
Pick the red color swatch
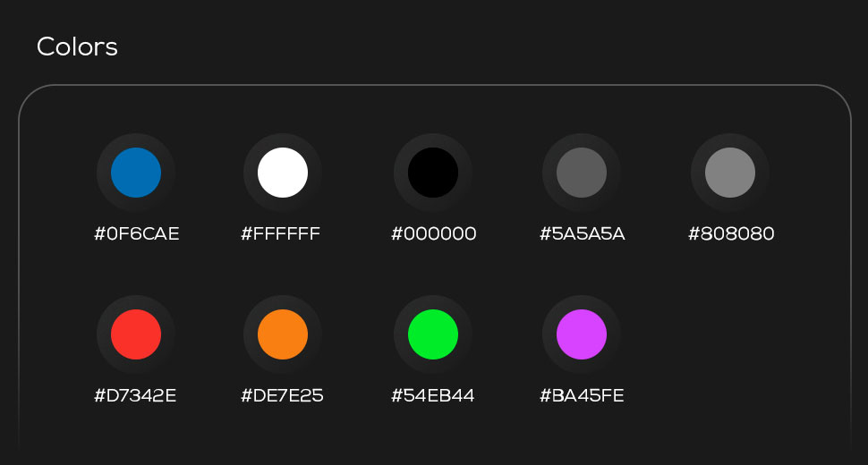tap(136, 334)
